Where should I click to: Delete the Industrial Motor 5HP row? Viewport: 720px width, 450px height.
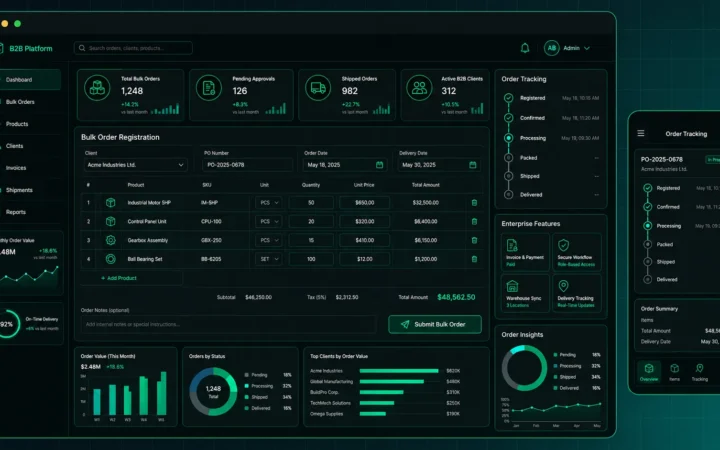click(x=474, y=202)
